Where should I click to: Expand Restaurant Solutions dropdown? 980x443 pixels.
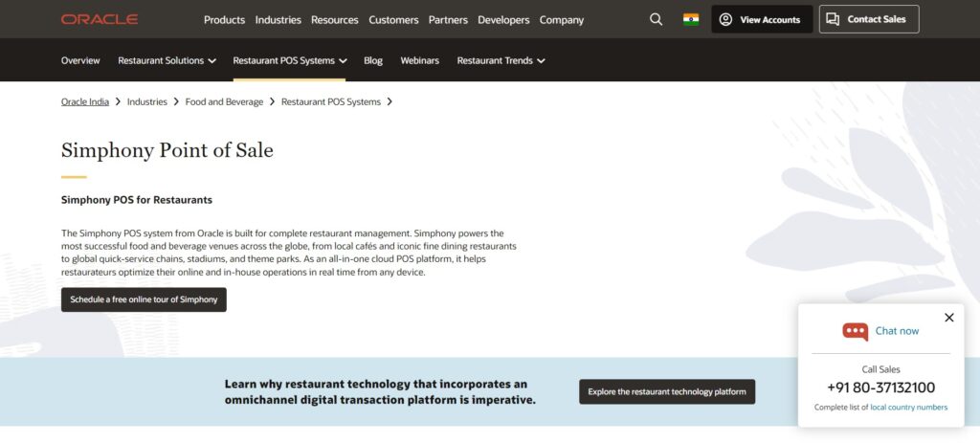[167, 60]
